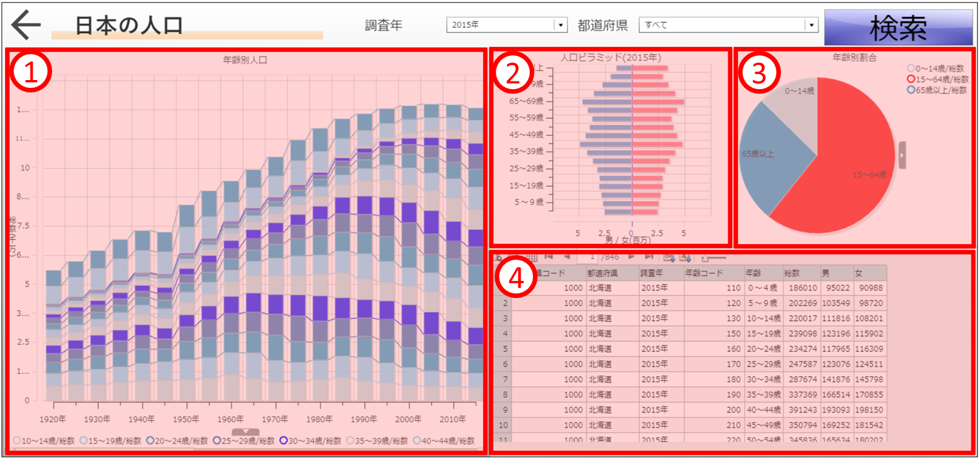The height and width of the screenshot is (460, 980).
Task: Export table data as CSV
Action: pos(668,258)
